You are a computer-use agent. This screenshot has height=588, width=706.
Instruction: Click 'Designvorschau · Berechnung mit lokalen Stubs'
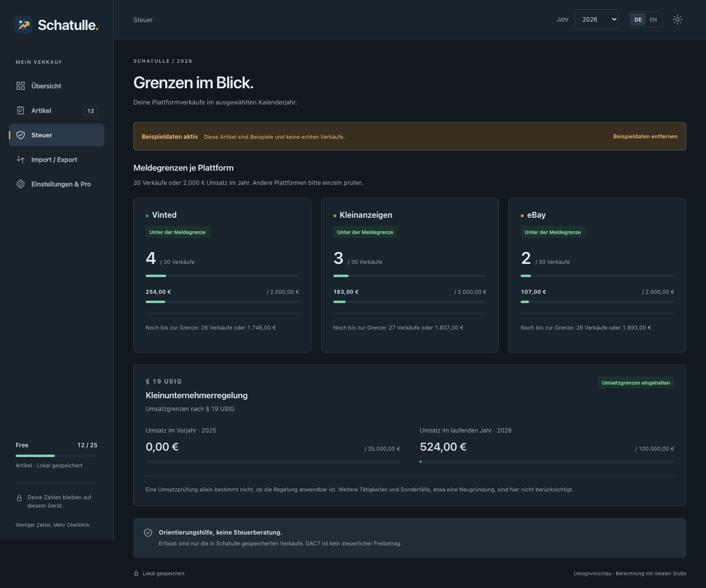(630, 573)
